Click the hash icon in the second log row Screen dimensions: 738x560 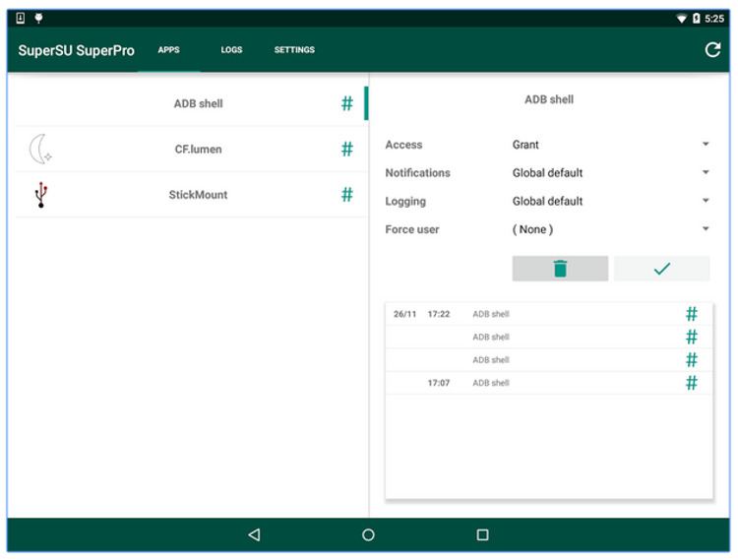coord(692,337)
